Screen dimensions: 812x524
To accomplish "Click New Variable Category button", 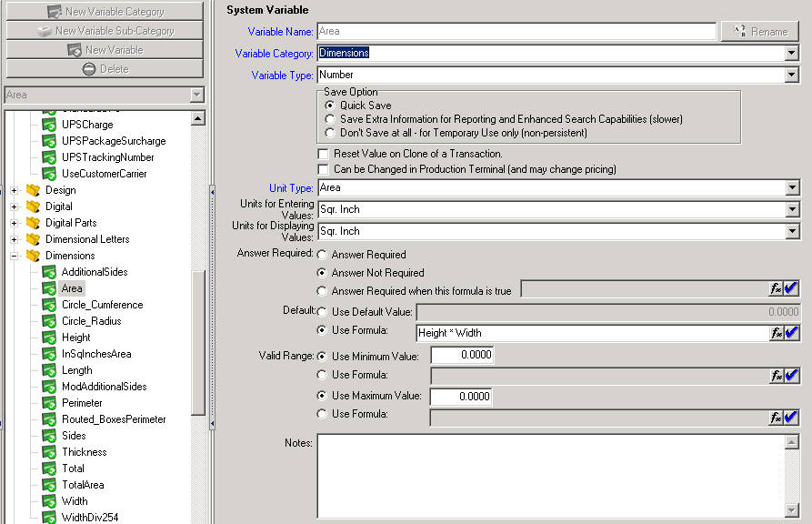I will pyautogui.click(x=105, y=12).
